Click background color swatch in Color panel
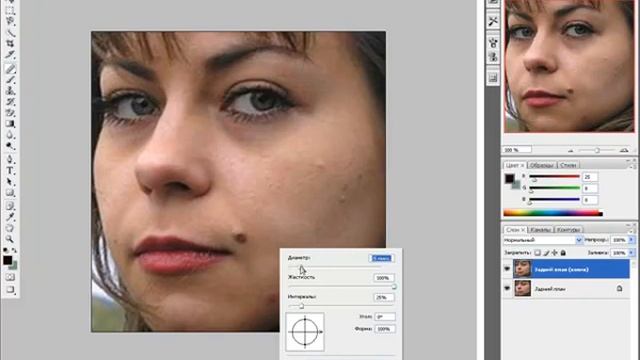The image size is (640, 360). pyautogui.click(x=516, y=185)
